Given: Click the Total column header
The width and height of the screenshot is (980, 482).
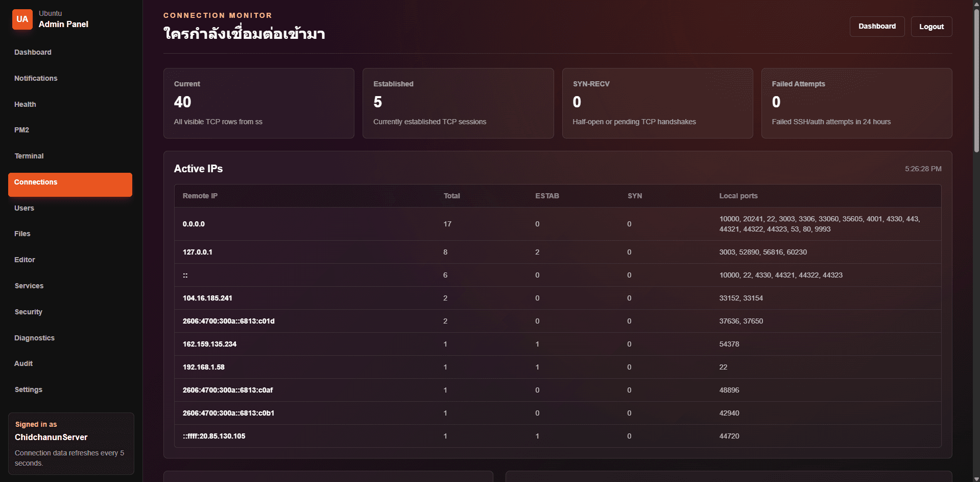Looking at the screenshot, I should [451, 196].
